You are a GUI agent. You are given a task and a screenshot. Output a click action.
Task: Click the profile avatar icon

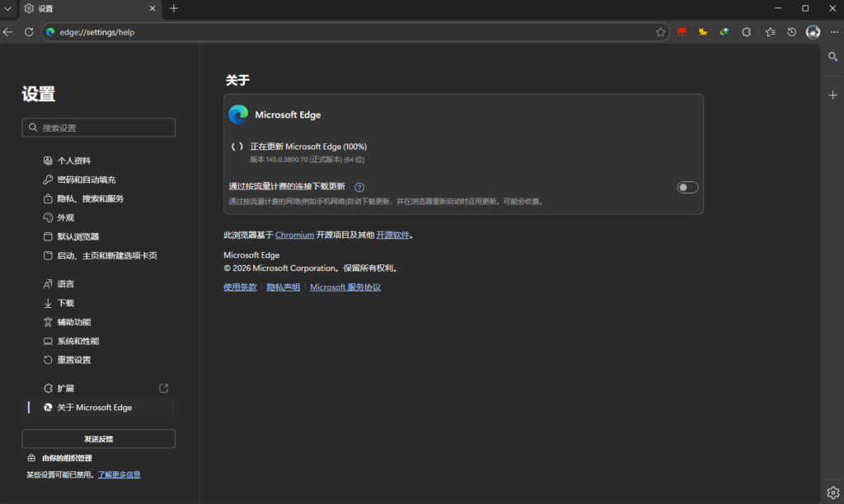pyautogui.click(x=813, y=32)
